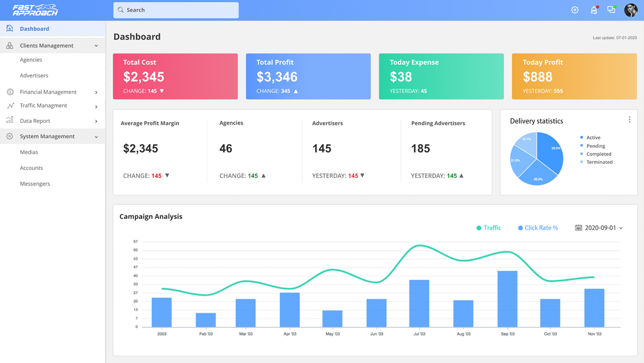The height and width of the screenshot is (363, 644).
Task: Open the user profile avatar
Action: pos(631,10)
